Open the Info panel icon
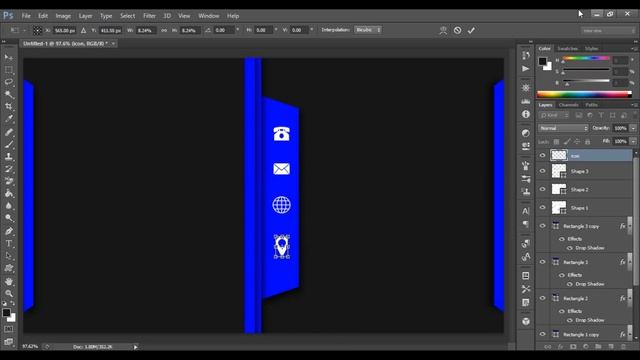This screenshot has height=360, width=640. (526, 114)
